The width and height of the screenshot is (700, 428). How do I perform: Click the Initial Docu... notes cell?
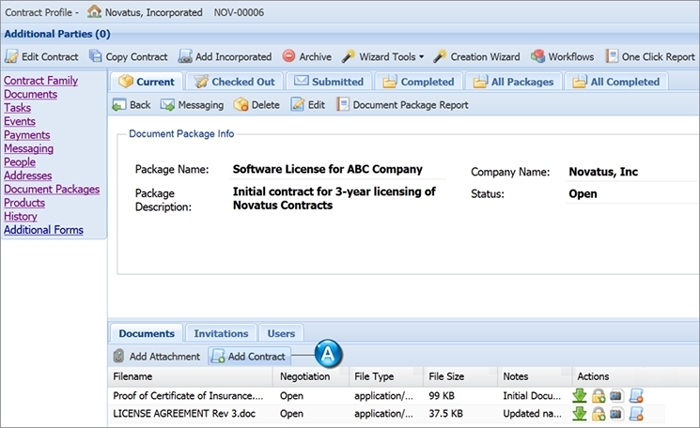(x=532, y=396)
